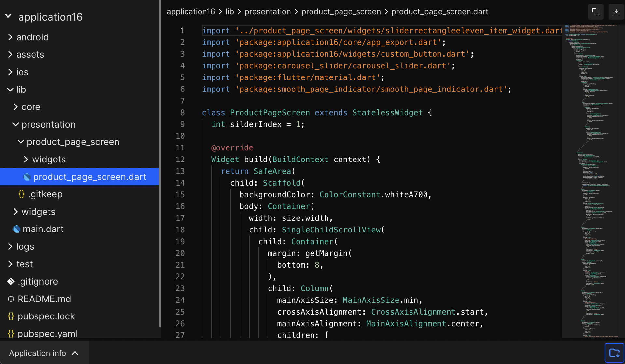Open pubspec.lock file
Image resolution: width=625 pixels, height=364 pixels.
[46, 316]
